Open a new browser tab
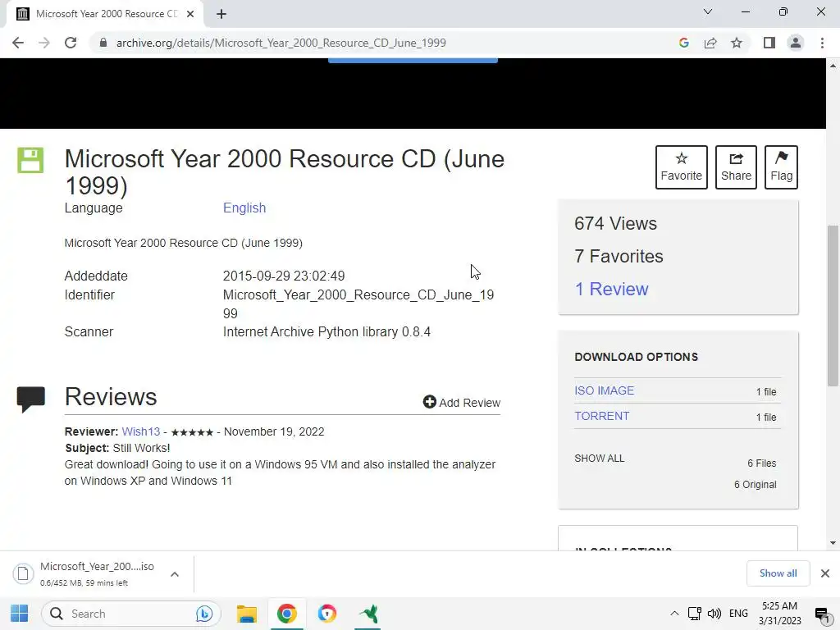Viewport: 840px width, 630px height. pos(221,14)
